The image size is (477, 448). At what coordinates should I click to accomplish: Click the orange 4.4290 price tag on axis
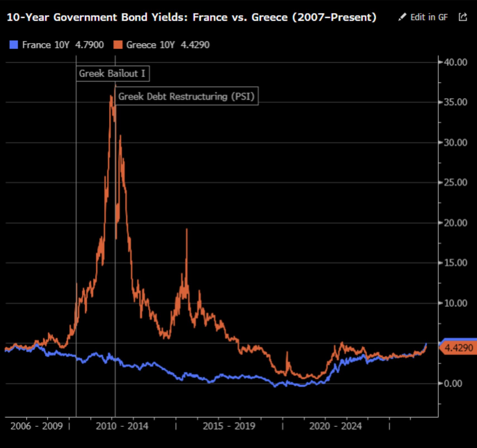[x=459, y=348]
